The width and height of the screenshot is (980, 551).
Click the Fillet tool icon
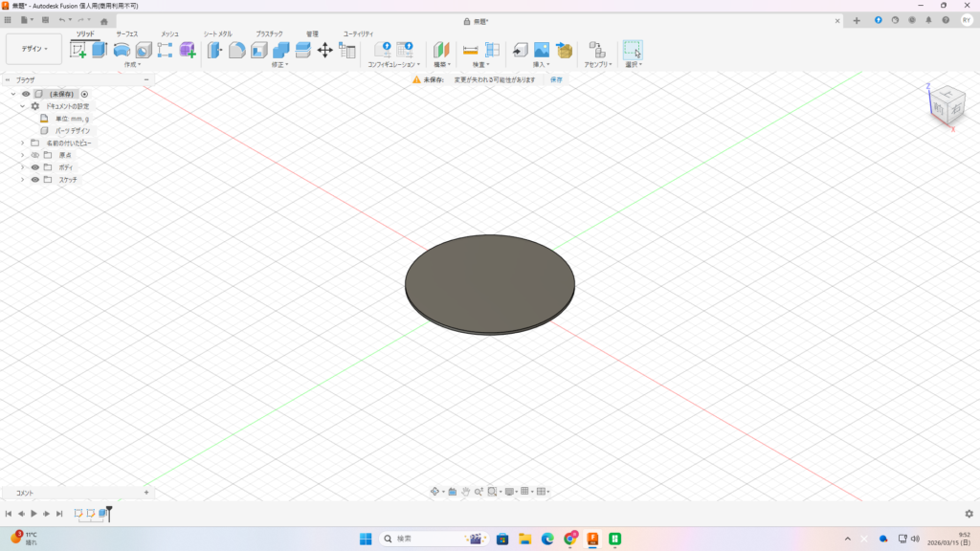tap(236, 50)
